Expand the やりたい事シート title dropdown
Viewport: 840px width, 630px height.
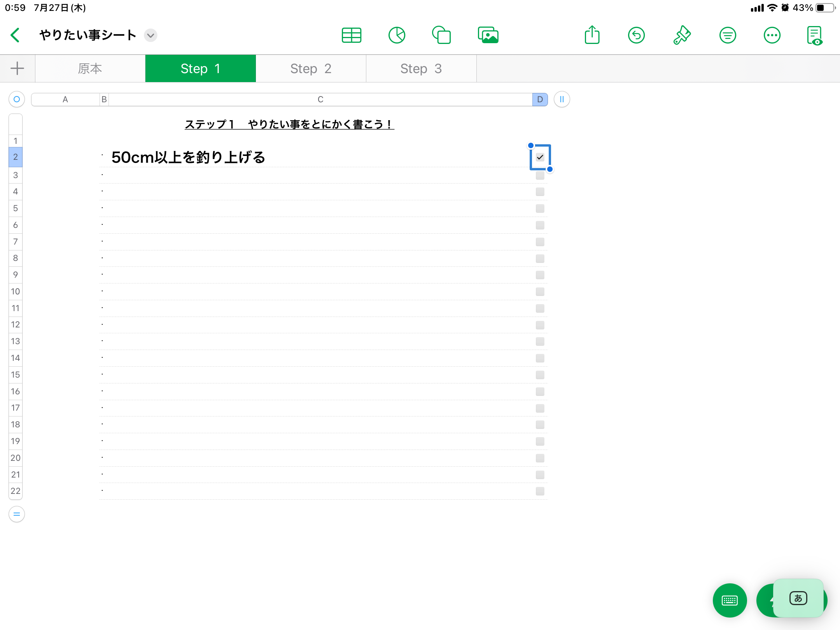[150, 35]
